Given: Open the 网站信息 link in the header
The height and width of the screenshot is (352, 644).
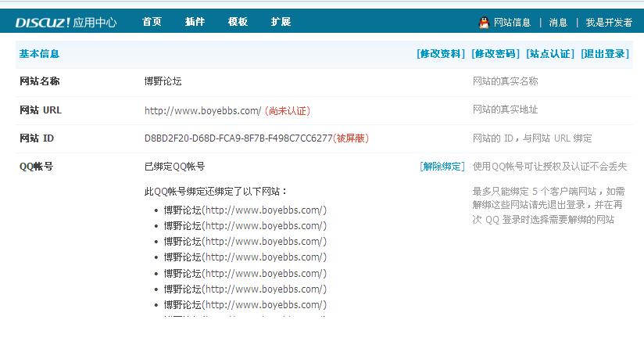Looking at the screenshot, I should 512,22.
